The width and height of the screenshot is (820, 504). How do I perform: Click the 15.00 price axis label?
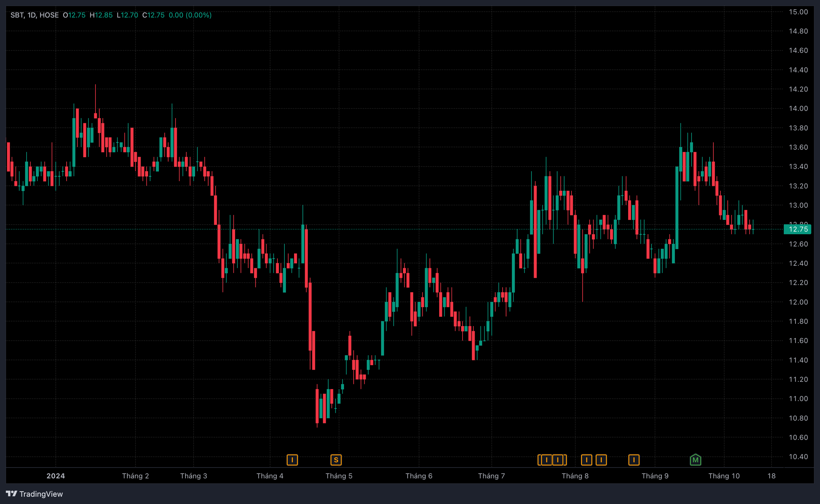click(798, 12)
